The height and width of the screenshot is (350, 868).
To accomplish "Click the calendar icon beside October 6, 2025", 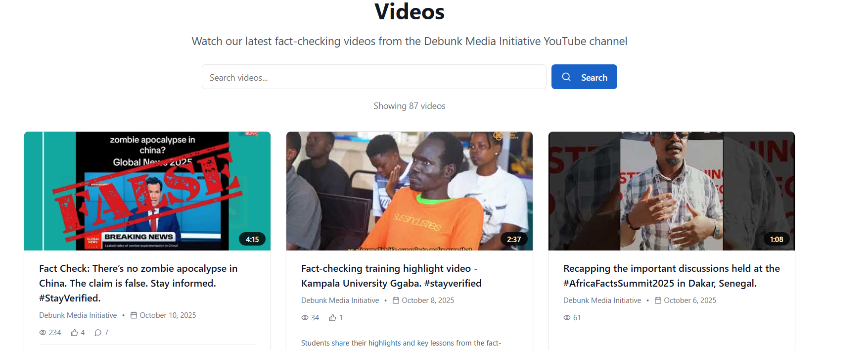I will [x=658, y=300].
